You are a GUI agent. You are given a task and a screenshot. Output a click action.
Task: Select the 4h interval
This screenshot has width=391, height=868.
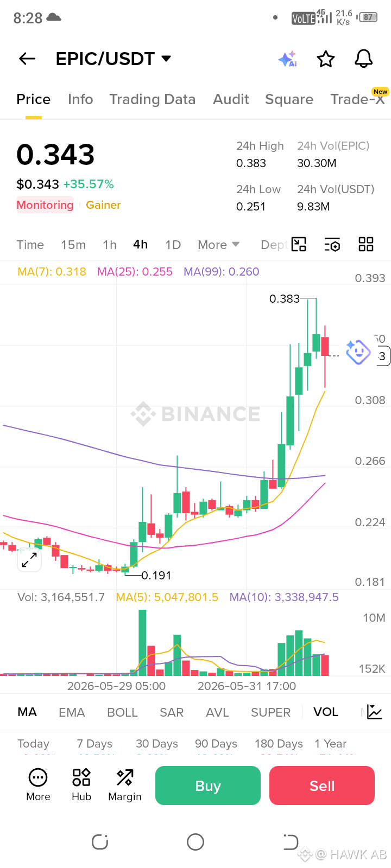point(141,245)
